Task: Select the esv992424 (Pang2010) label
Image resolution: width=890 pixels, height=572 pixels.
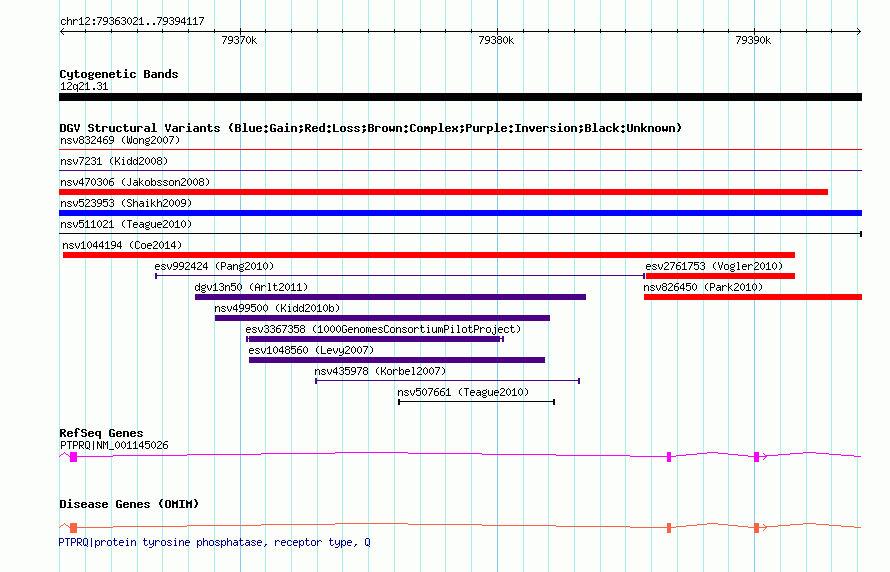Action: (214, 266)
